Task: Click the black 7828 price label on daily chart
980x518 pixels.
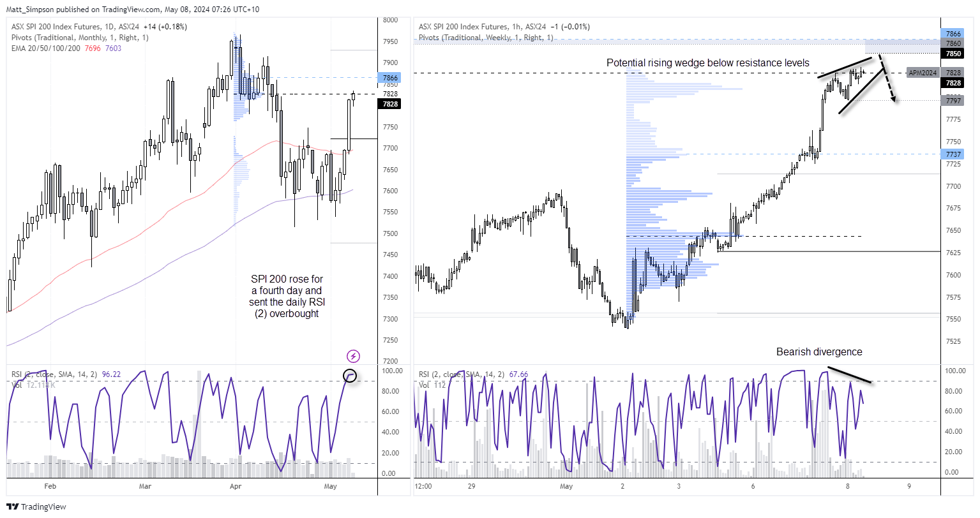Action: coord(390,104)
